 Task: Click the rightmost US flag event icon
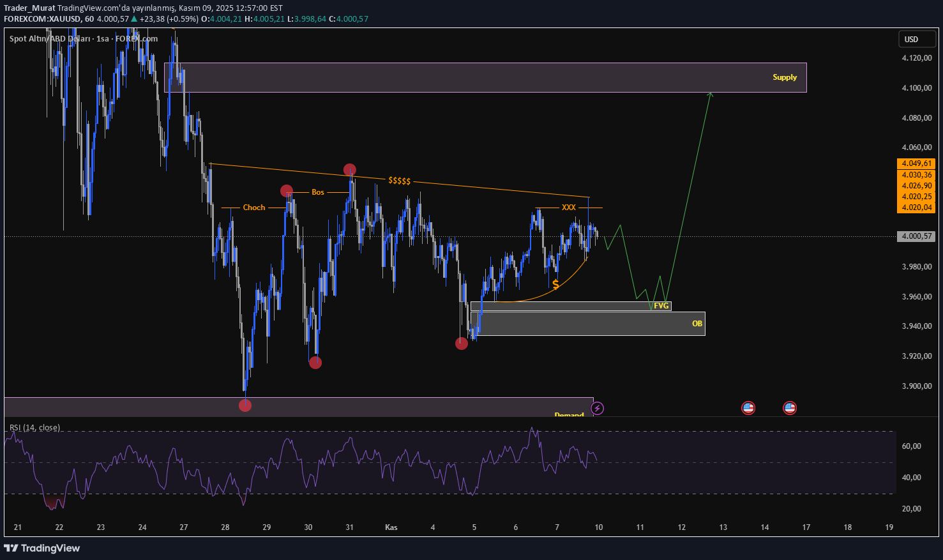[x=790, y=407]
